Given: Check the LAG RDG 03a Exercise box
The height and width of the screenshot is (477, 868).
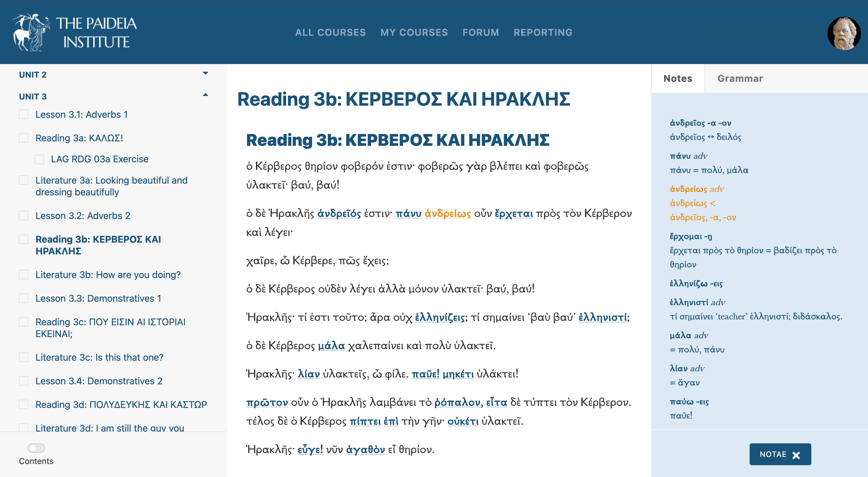Looking at the screenshot, I should pyautogui.click(x=40, y=159).
